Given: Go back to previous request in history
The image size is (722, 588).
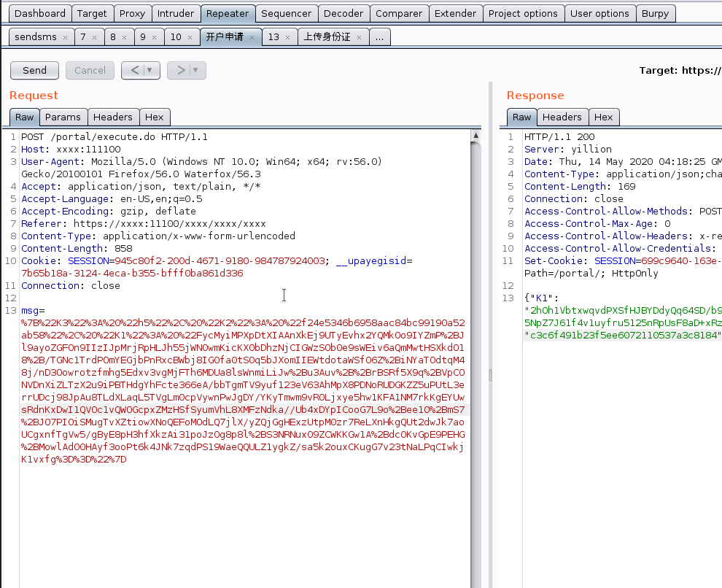Looking at the screenshot, I should coord(134,71).
